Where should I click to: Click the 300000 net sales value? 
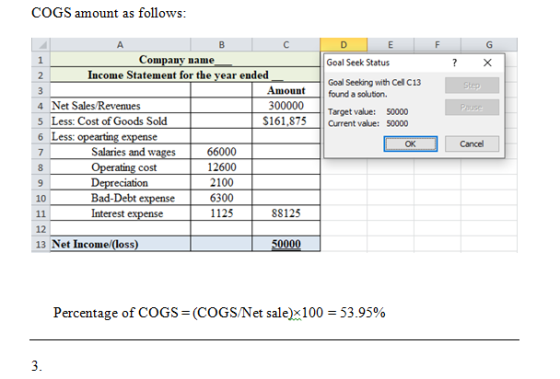(286, 106)
